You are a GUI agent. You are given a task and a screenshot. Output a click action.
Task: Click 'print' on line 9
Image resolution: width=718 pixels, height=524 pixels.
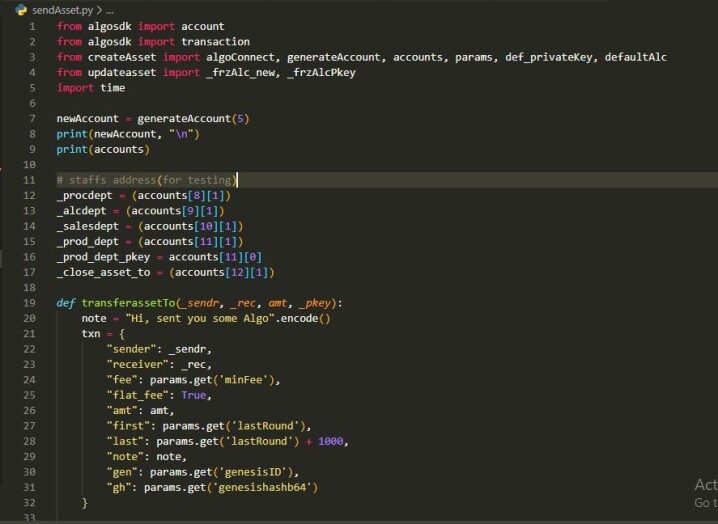(x=72, y=149)
